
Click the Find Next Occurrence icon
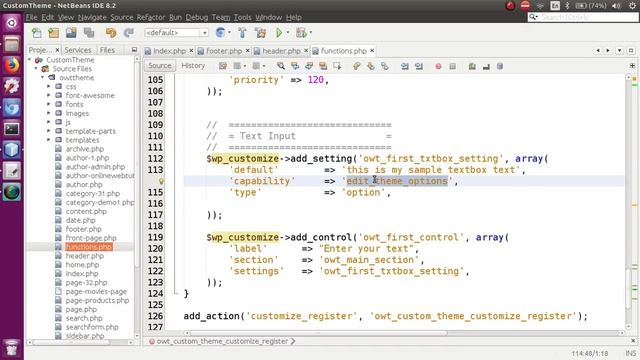pyautogui.click(x=309, y=66)
